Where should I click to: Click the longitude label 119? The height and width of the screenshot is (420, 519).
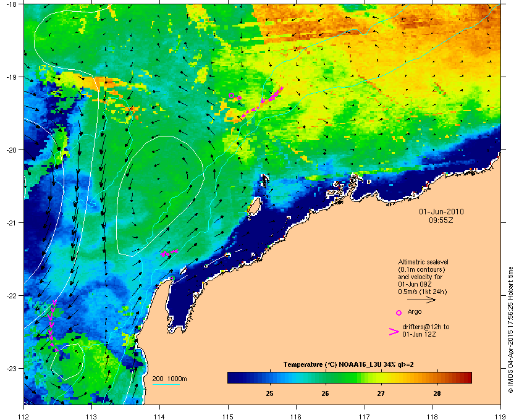tap(501, 417)
